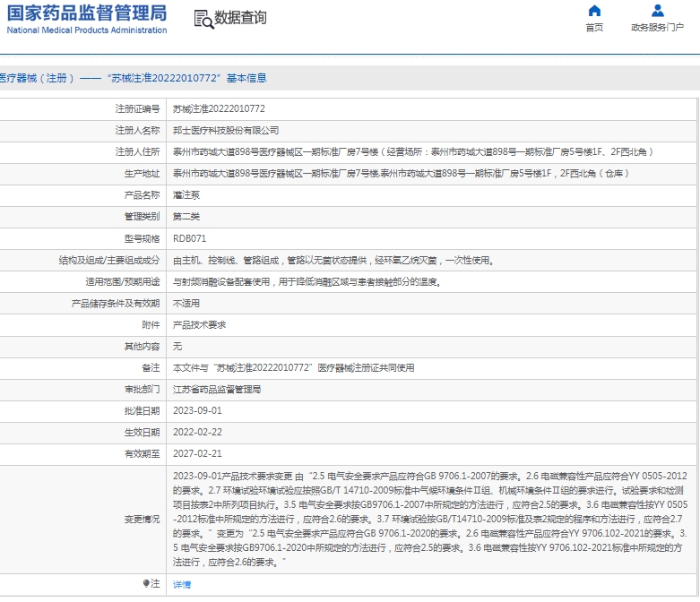
Task: Click the 注 note bullet icon
Action: [145, 583]
